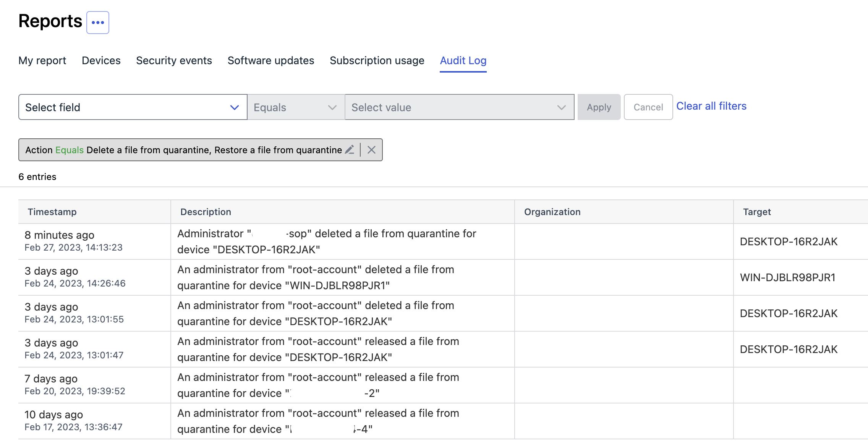Click description for device ending "-2"
868x447 pixels.
[x=318, y=385]
